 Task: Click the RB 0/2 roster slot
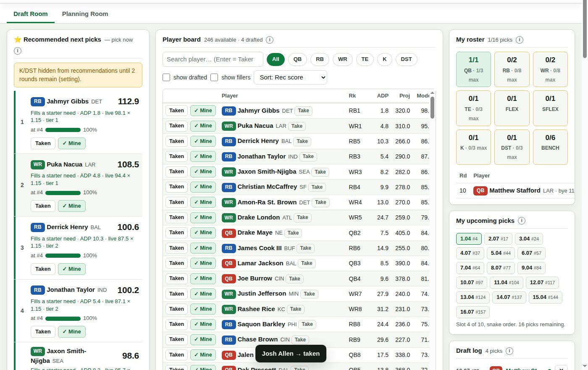tap(512, 69)
